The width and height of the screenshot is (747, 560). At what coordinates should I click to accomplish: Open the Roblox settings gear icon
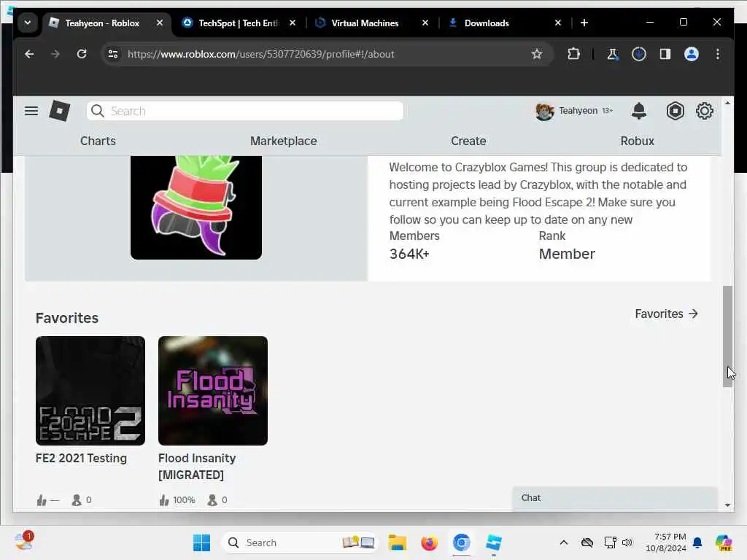point(704,111)
